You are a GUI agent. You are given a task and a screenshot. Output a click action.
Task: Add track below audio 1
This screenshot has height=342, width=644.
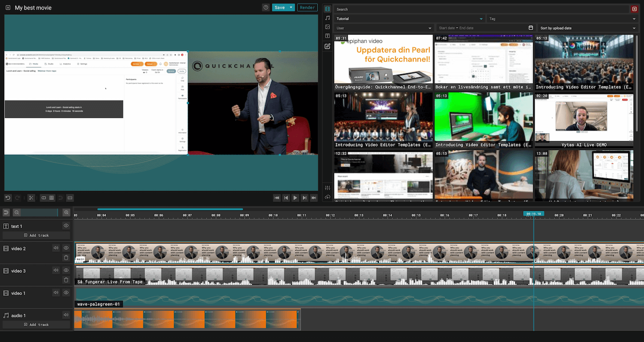click(x=36, y=325)
